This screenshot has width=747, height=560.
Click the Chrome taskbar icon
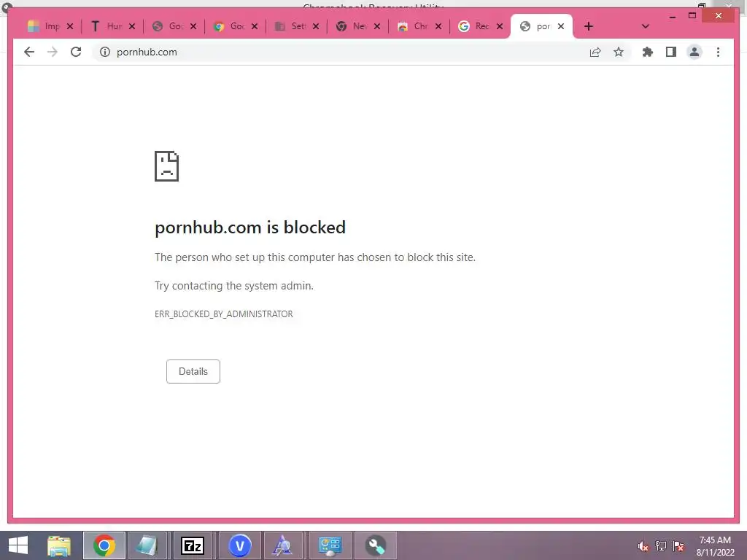(104, 545)
